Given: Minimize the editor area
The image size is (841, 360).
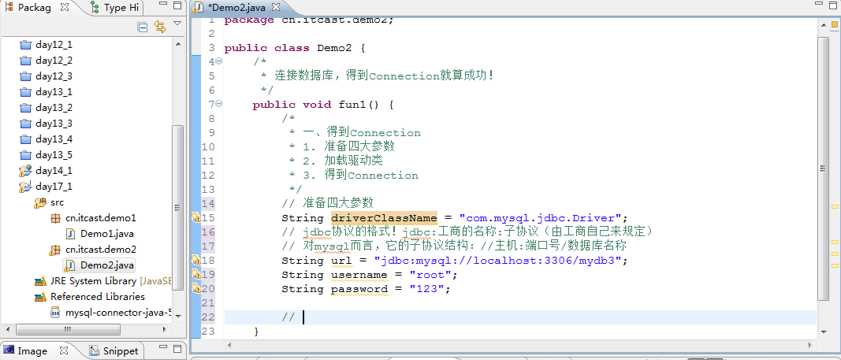Looking at the screenshot, I should pyautogui.click(x=818, y=4).
